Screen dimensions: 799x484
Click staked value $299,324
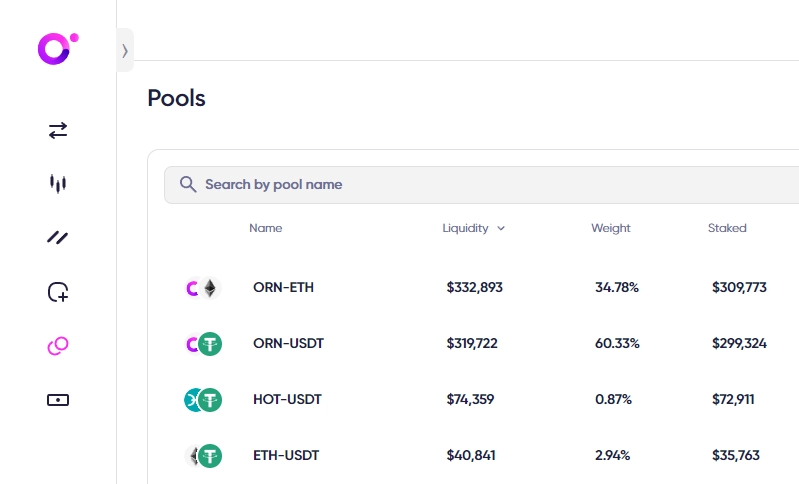(x=739, y=343)
